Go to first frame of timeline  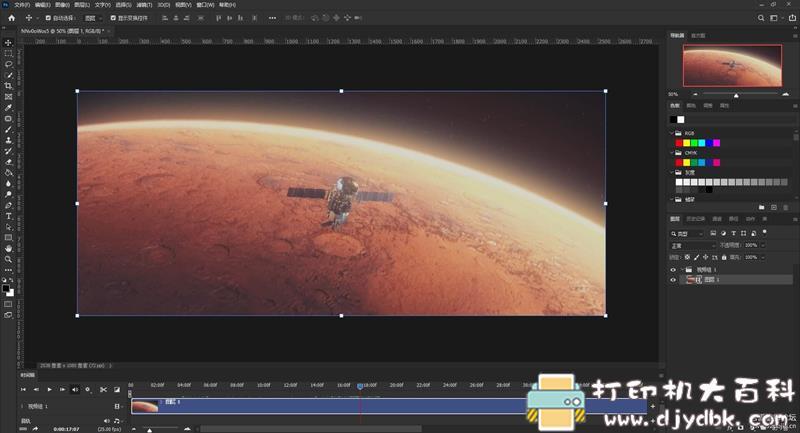pyautogui.click(x=23, y=390)
